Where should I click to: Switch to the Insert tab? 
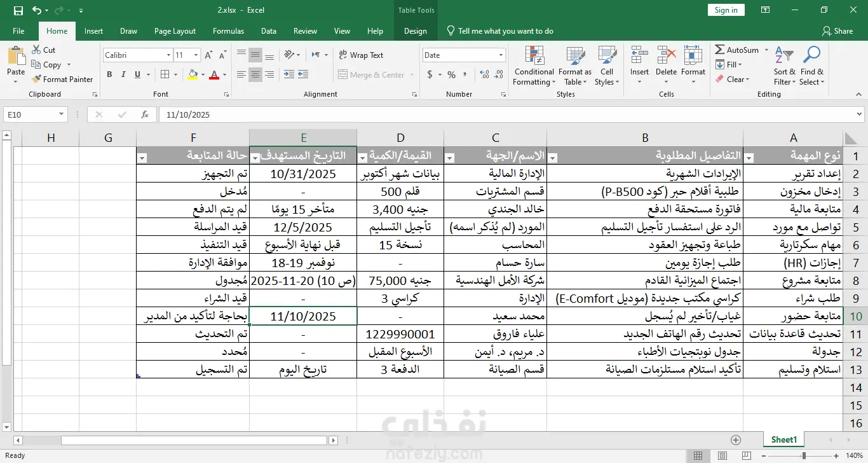tap(93, 31)
